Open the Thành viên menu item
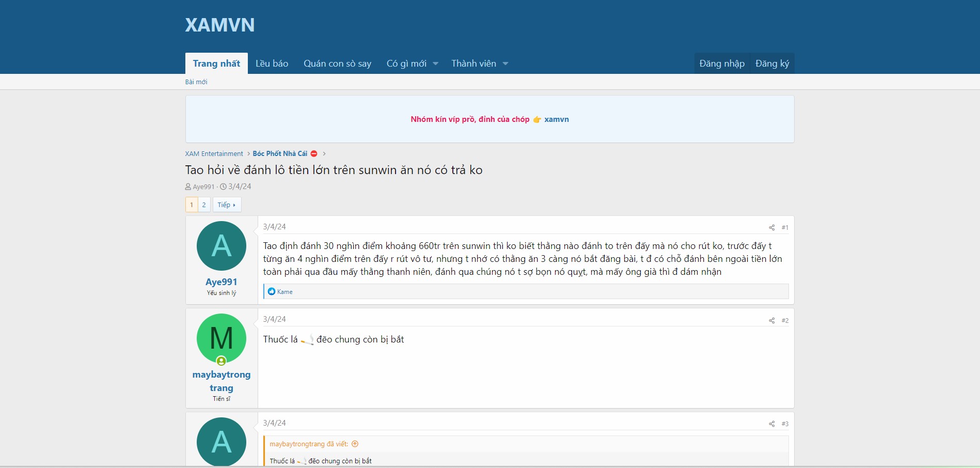This screenshot has height=468, width=980. click(x=473, y=64)
